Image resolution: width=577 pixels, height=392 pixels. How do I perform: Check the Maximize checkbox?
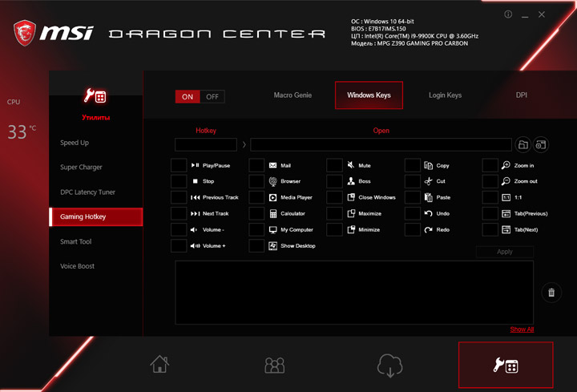pos(334,213)
